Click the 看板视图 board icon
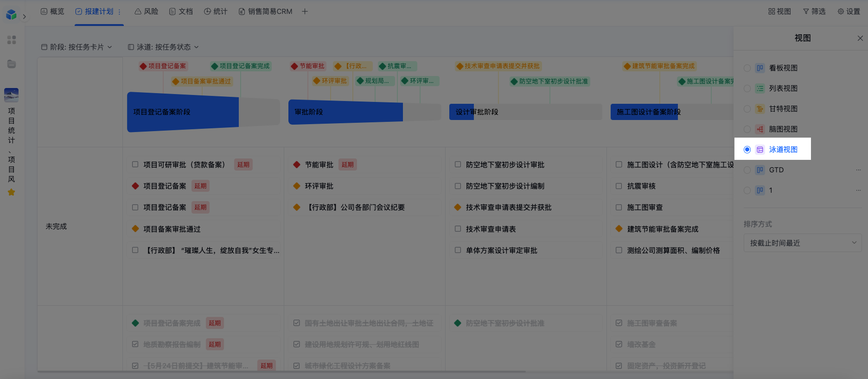The image size is (868, 379). tap(760, 68)
